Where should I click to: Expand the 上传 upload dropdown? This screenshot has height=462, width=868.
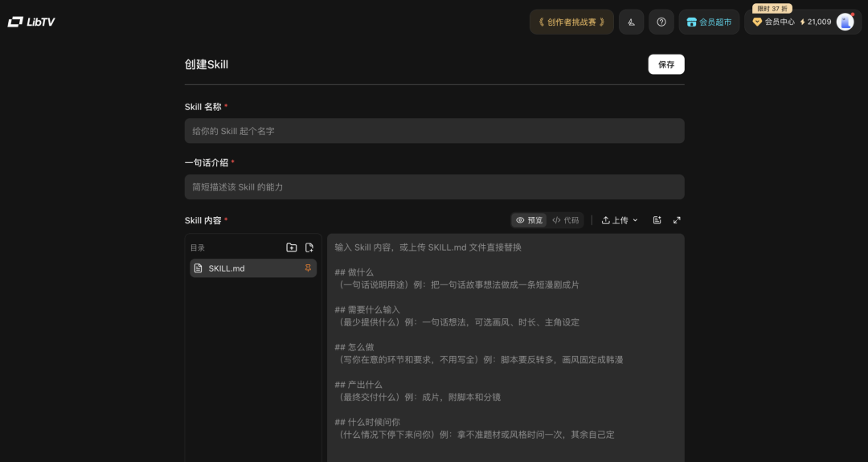coord(620,220)
